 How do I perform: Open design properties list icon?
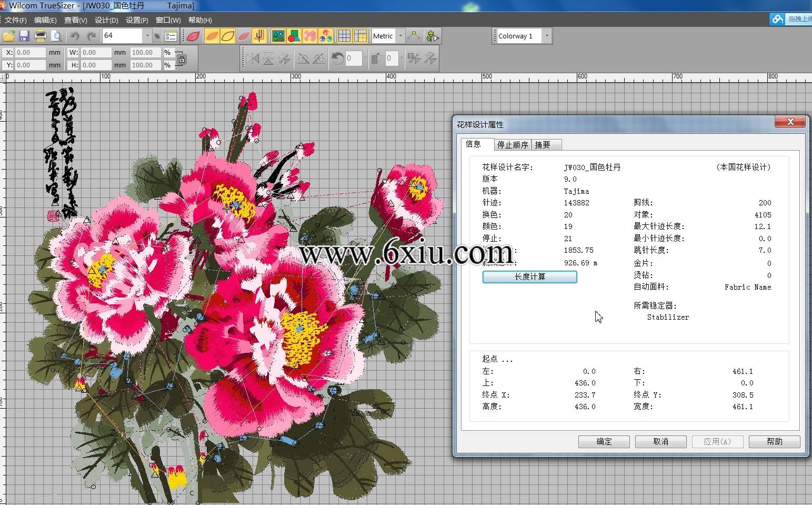tap(171, 36)
